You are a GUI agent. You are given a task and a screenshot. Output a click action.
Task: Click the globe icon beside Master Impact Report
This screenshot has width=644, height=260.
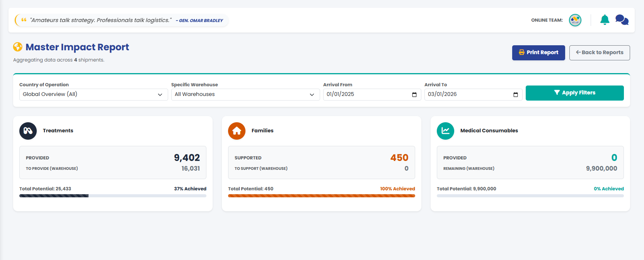pyautogui.click(x=18, y=47)
